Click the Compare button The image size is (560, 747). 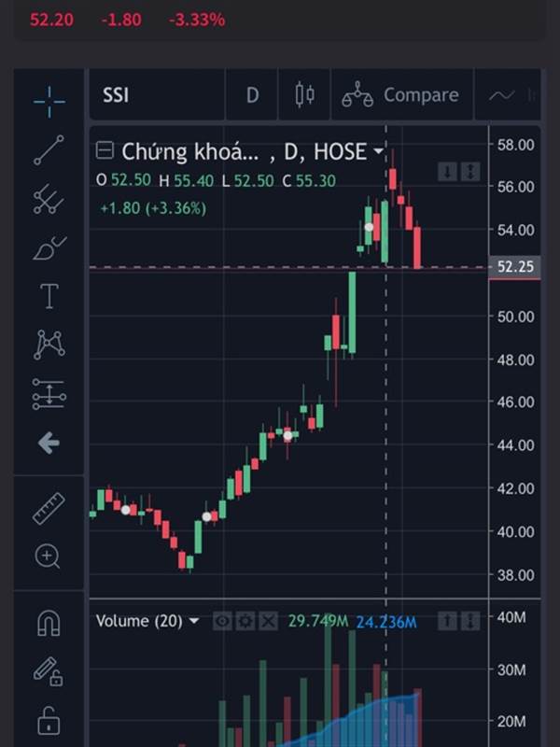click(402, 95)
